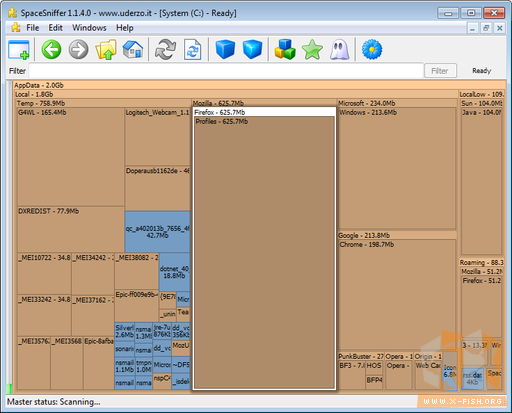Select the Java - 104.0Mb block

click(481, 182)
